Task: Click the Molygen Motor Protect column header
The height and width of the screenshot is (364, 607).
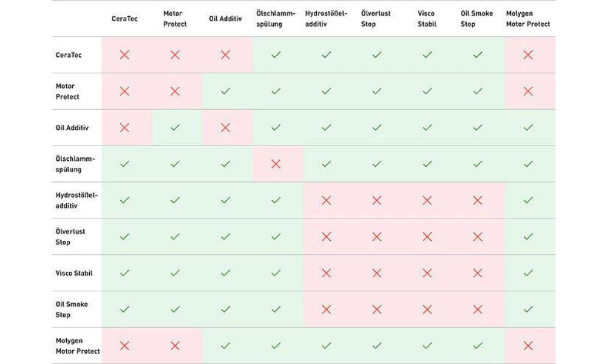Action: [x=527, y=19]
